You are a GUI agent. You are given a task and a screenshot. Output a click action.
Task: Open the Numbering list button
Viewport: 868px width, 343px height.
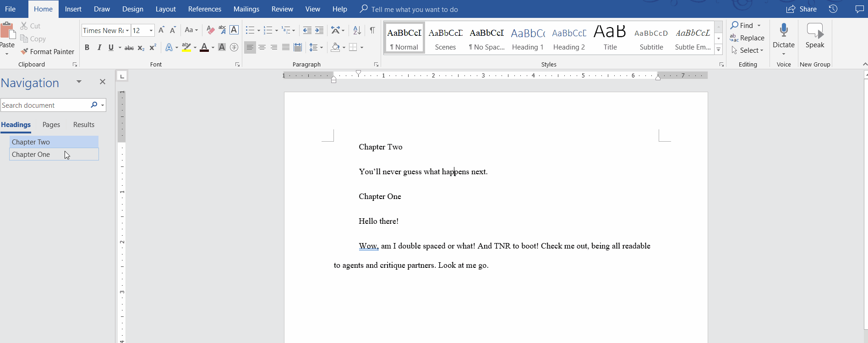268,30
